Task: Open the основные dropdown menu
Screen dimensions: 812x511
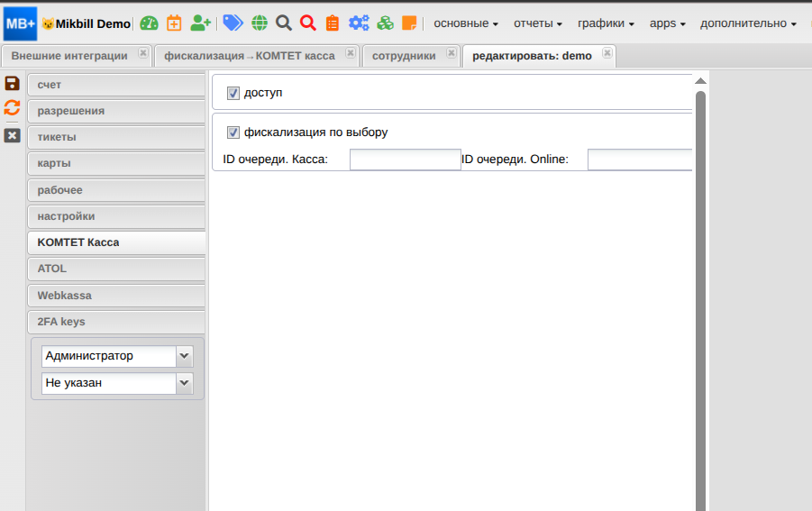Action: tap(466, 23)
